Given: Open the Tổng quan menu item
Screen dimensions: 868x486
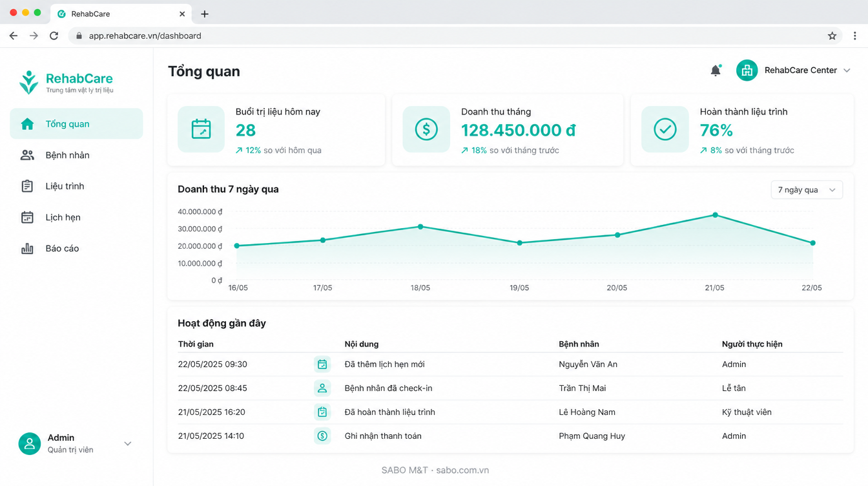Looking at the screenshot, I should click(x=76, y=123).
